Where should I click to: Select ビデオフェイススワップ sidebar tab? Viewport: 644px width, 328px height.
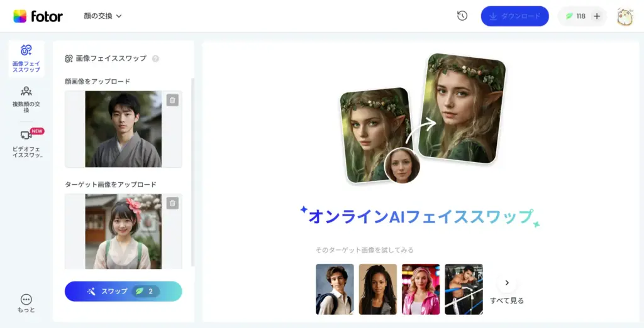coord(26,144)
